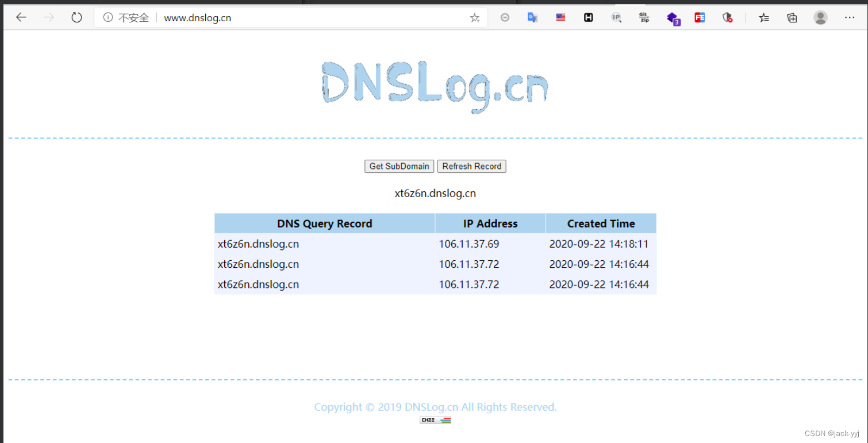
Task: Go back to the previous page
Action: click(x=21, y=17)
